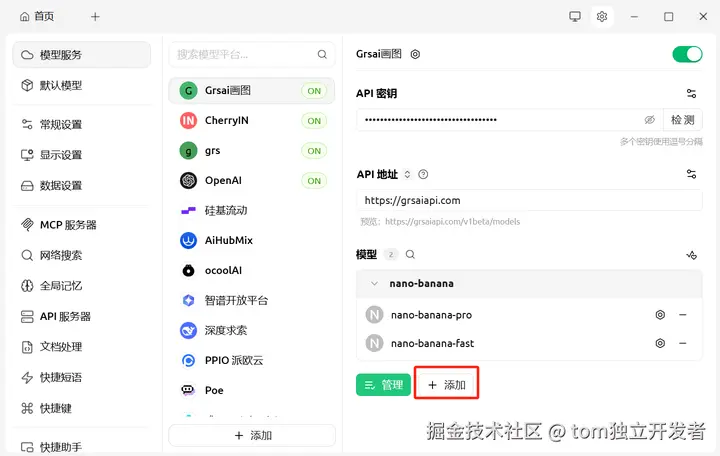The height and width of the screenshot is (456, 720).
Task: Open API 地址 settings sliders icon
Action: point(691,174)
